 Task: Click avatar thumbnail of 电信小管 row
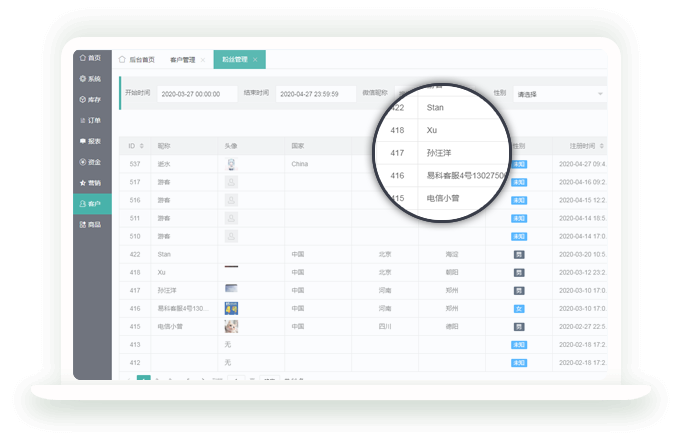click(x=231, y=326)
